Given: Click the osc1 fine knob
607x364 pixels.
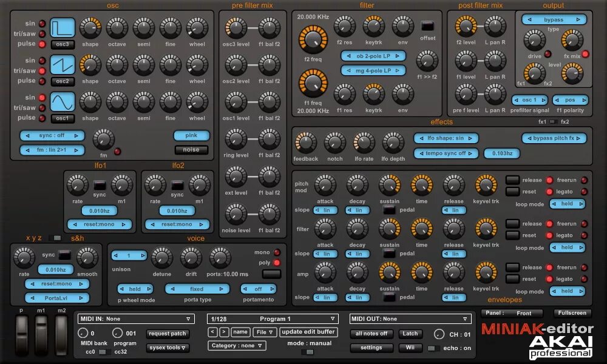Looking at the screenshot, I should pos(171,102).
